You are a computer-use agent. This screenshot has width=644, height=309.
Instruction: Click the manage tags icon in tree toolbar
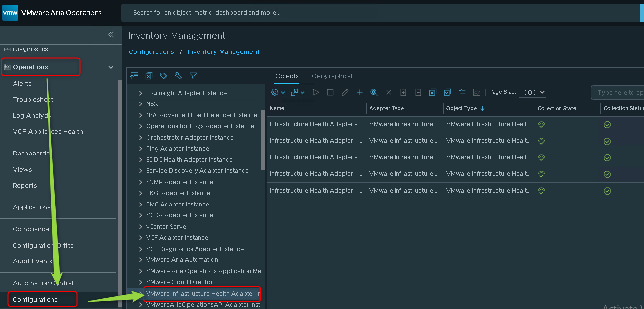pos(163,76)
